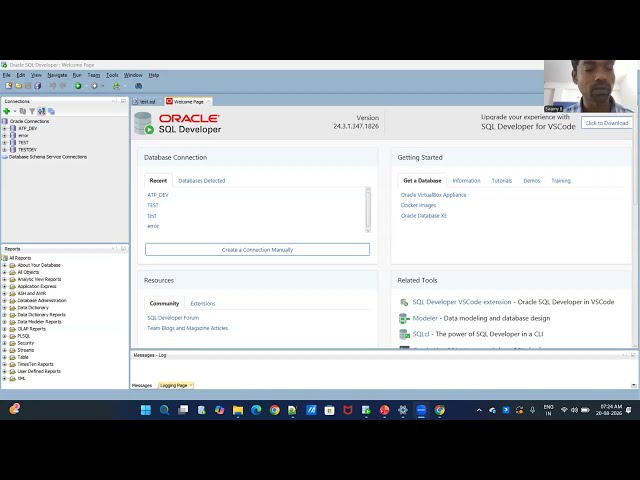This screenshot has width=640, height=480.
Task: Click the VSCode extension icon in Related Tools
Action: pyautogui.click(x=404, y=302)
